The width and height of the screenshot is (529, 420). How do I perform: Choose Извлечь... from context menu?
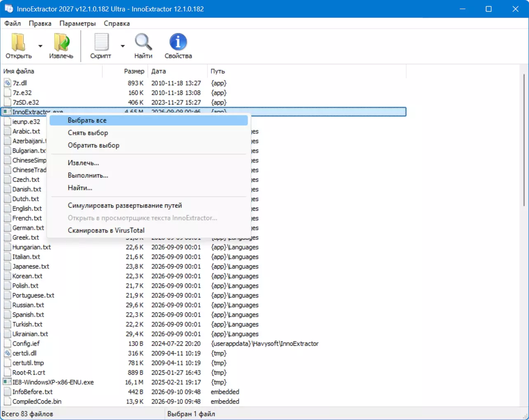click(x=149, y=163)
